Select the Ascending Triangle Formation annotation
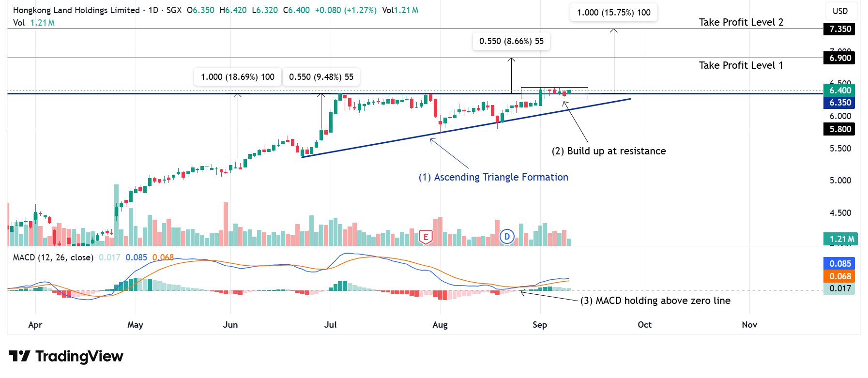This screenshot has height=378, width=868. pos(493,177)
